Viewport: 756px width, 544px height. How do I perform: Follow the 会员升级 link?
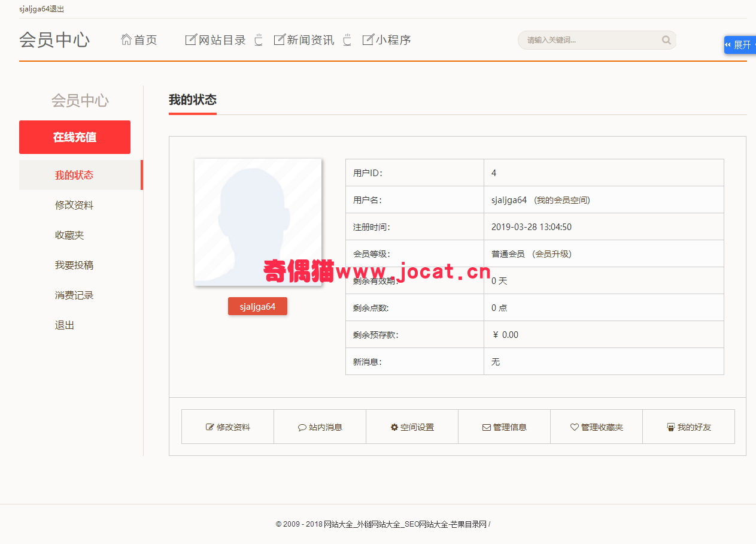pyautogui.click(x=553, y=254)
